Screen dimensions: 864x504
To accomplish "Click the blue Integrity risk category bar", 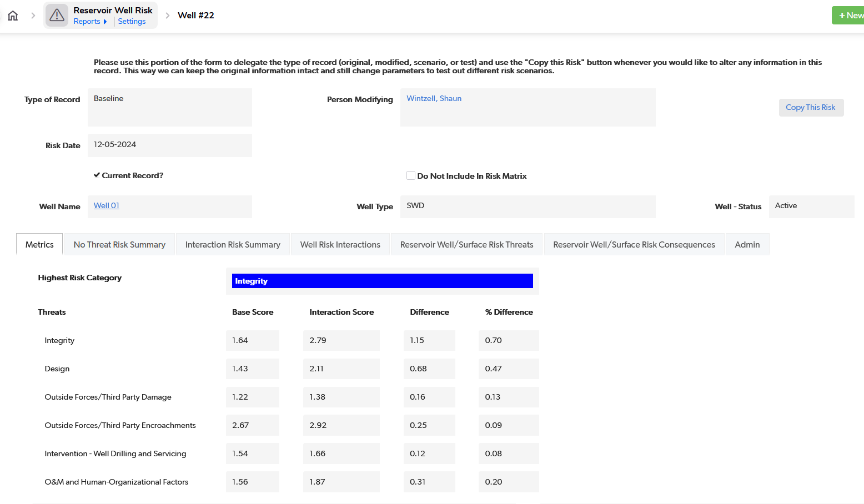I will point(382,281).
